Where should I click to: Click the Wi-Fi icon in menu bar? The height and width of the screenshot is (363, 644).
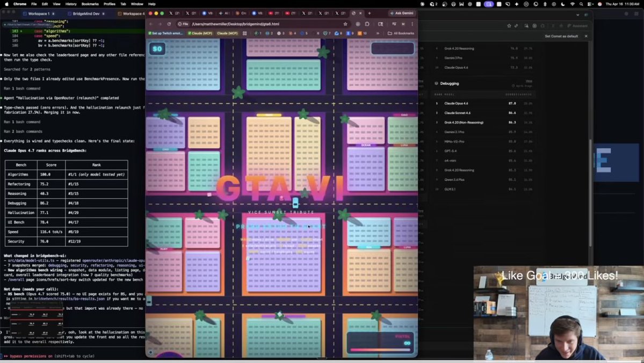click(573, 4)
